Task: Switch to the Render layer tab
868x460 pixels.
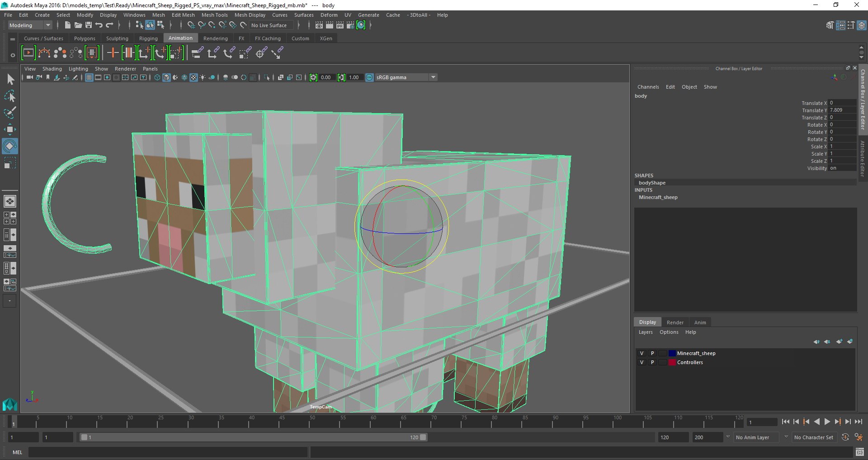Action: point(675,322)
